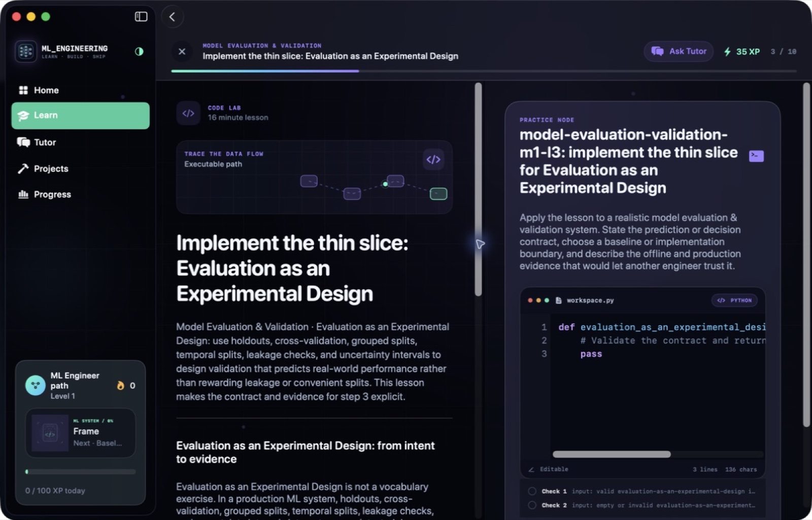Click the Editable pencil icon
812x520 pixels.
pyautogui.click(x=531, y=469)
